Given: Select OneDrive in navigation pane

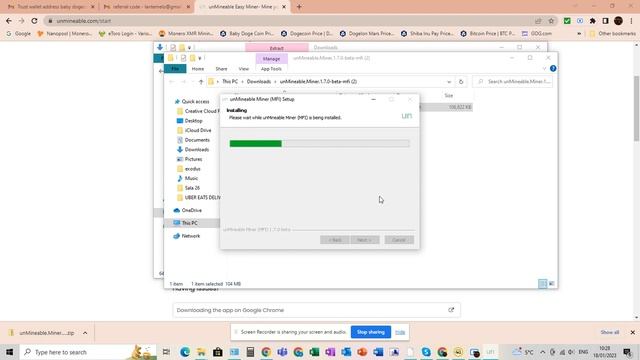Looking at the screenshot, I should tap(191, 210).
